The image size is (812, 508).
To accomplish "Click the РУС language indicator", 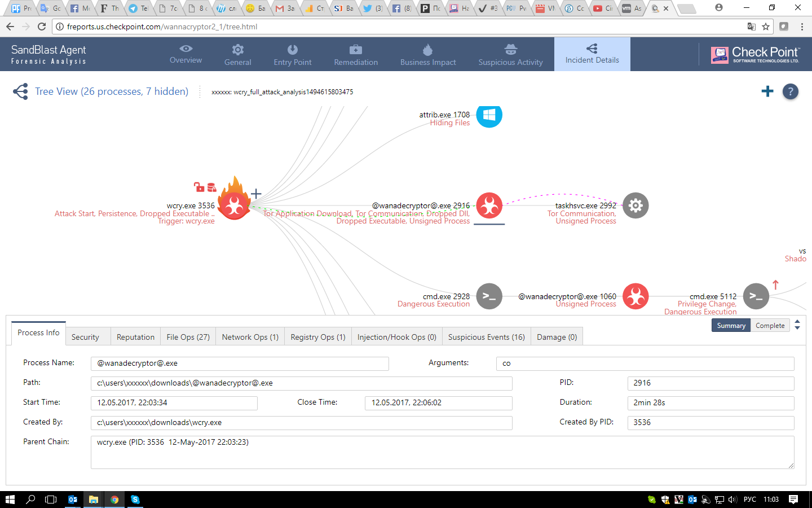I will pyautogui.click(x=750, y=500).
